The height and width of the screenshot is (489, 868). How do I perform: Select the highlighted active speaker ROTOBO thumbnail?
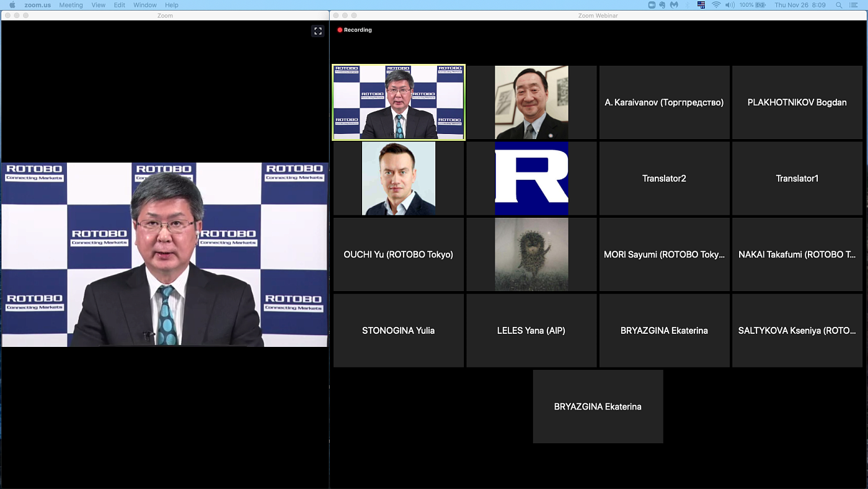click(x=399, y=102)
